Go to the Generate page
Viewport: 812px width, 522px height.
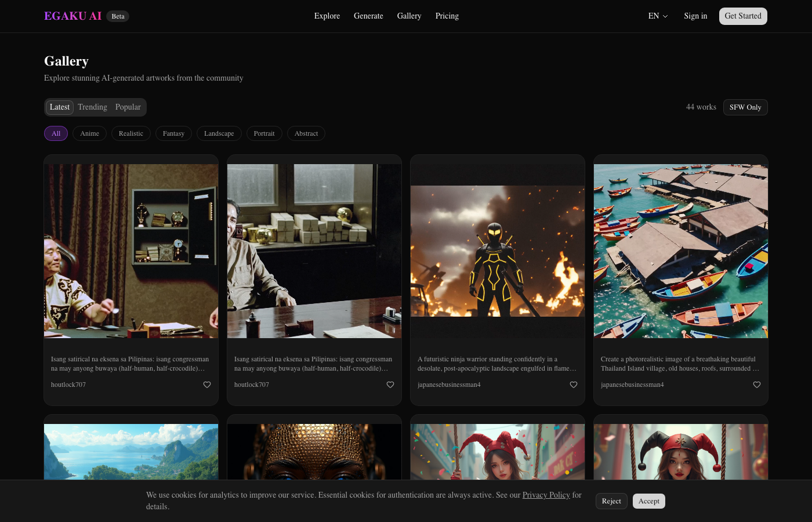point(368,16)
